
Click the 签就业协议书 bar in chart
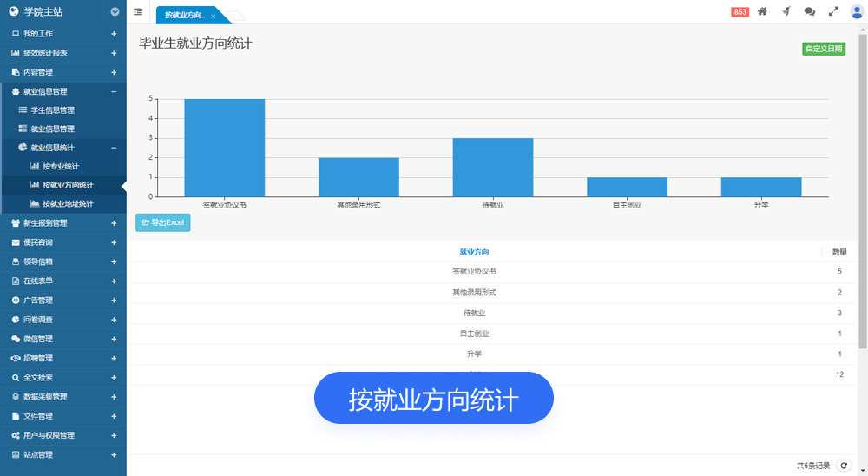[x=224, y=148]
